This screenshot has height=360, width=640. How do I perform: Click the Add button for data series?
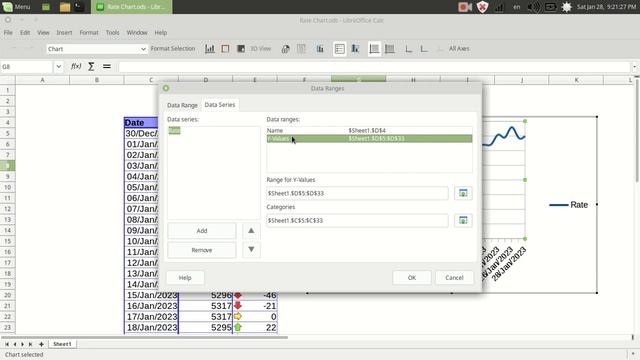pos(202,231)
